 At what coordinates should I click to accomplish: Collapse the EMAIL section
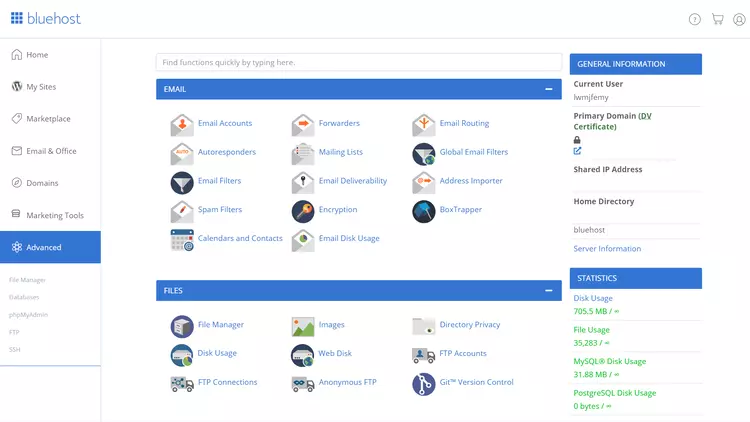coord(549,89)
